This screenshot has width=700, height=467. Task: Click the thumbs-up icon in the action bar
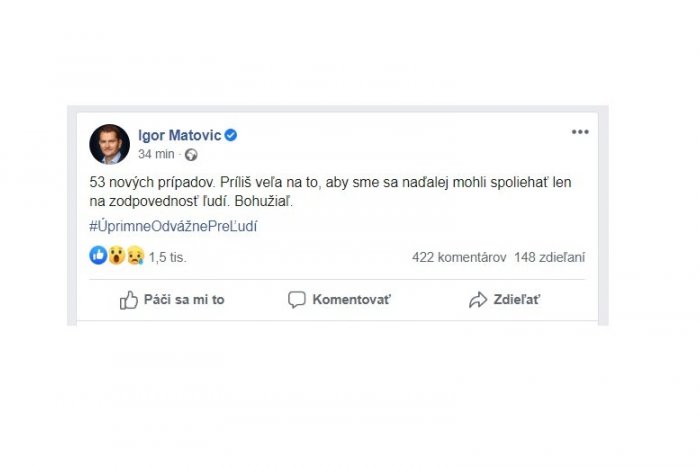(129, 300)
